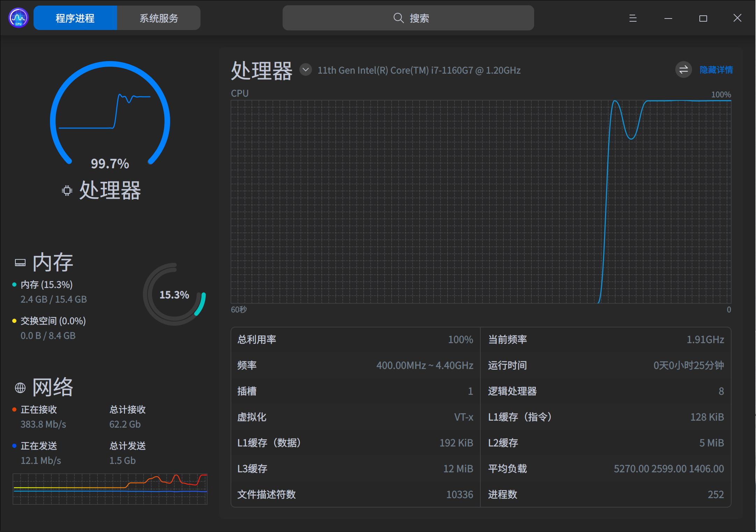Click the blue 正在发送 indicator

14,446
